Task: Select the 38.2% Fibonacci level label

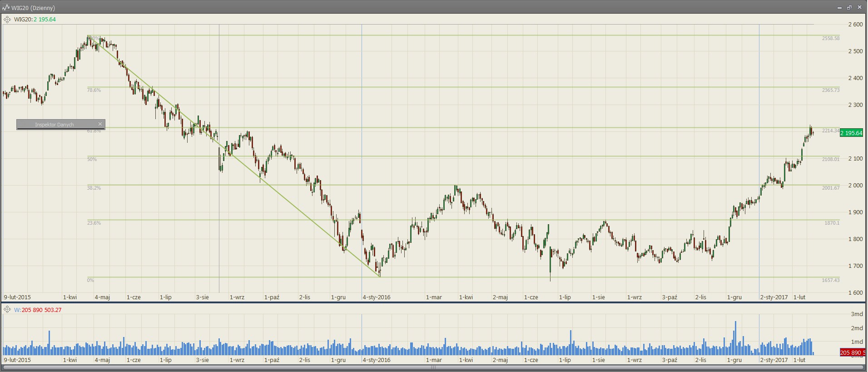Action: pos(94,188)
